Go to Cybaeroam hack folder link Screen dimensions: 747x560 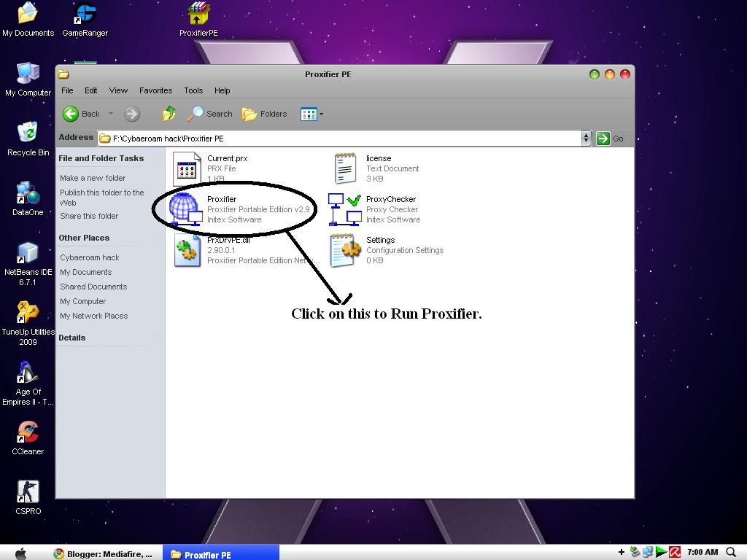pos(90,257)
